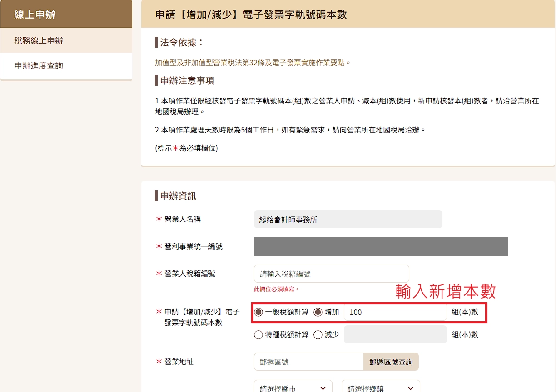Go to 申辦進度查詢 in the sidebar

coord(39,66)
